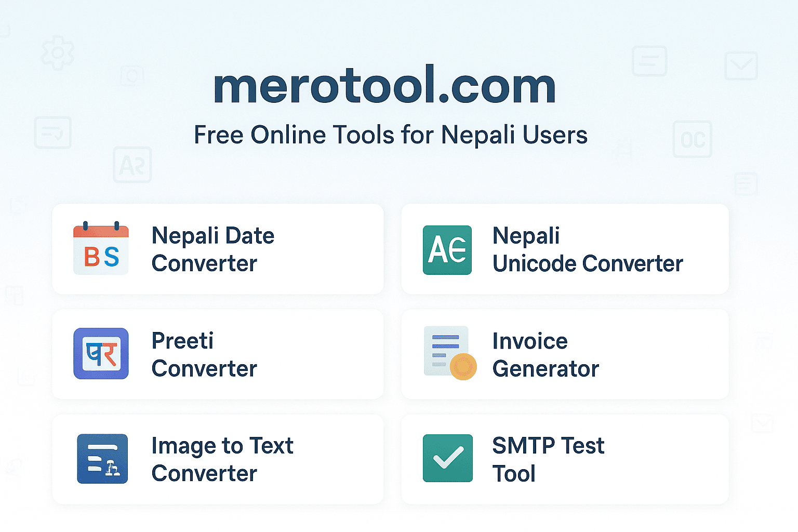Image resolution: width=798 pixels, height=532 pixels.
Task: Click the green checkmark SMTP icon
Action: click(447, 458)
